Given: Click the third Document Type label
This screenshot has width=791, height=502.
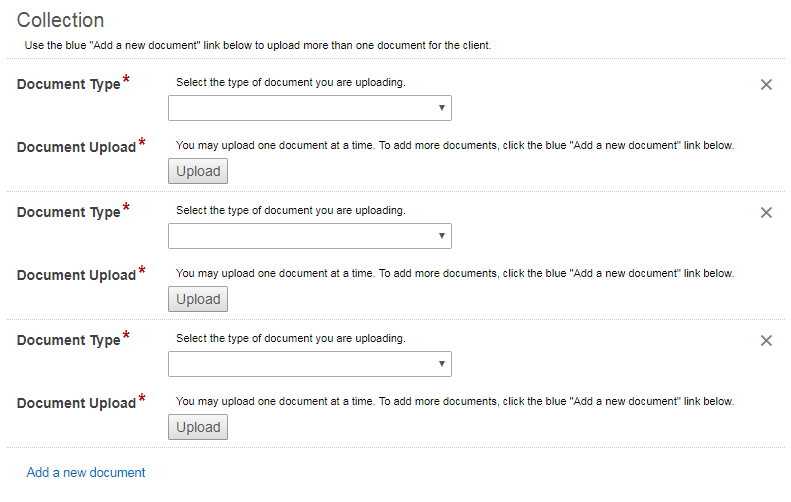Looking at the screenshot, I should (68, 341).
